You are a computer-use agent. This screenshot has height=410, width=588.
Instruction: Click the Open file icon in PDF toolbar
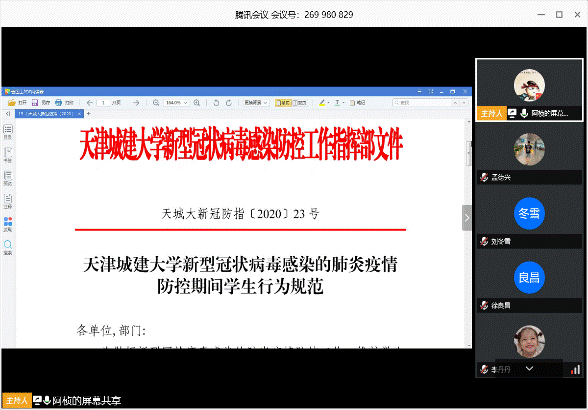[x=12, y=102]
